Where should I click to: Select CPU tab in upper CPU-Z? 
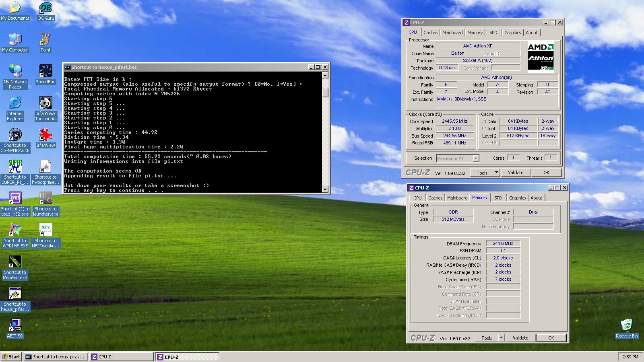click(413, 32)
